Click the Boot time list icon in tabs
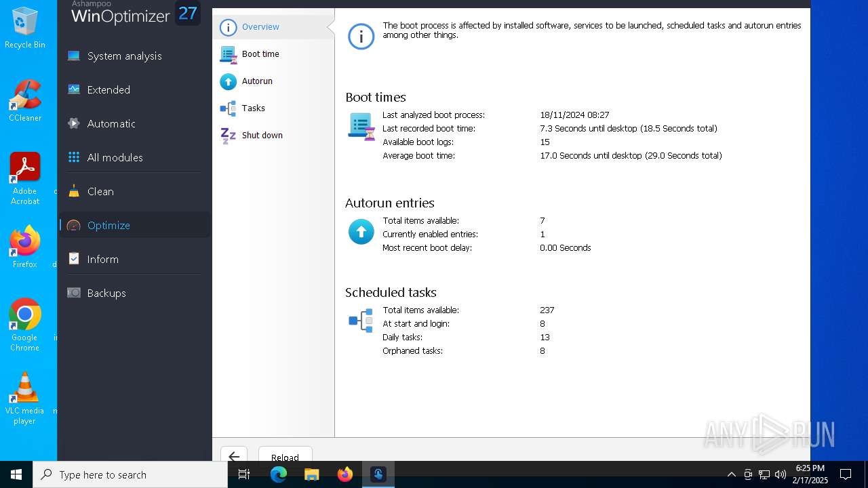Viewport: 868px width, 488px height. tap(229, 54)
